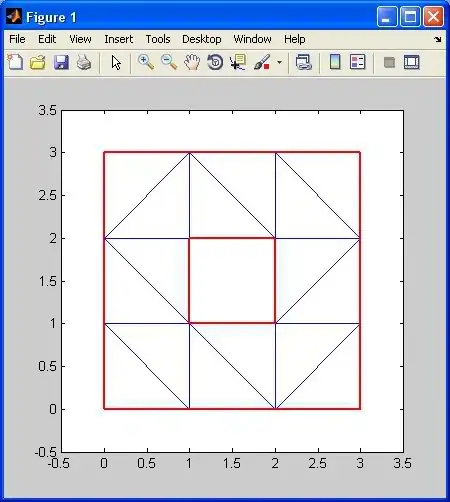Activate the Zoom Out magnifier tool
450x502 pixels.
(x=169, y=62)
